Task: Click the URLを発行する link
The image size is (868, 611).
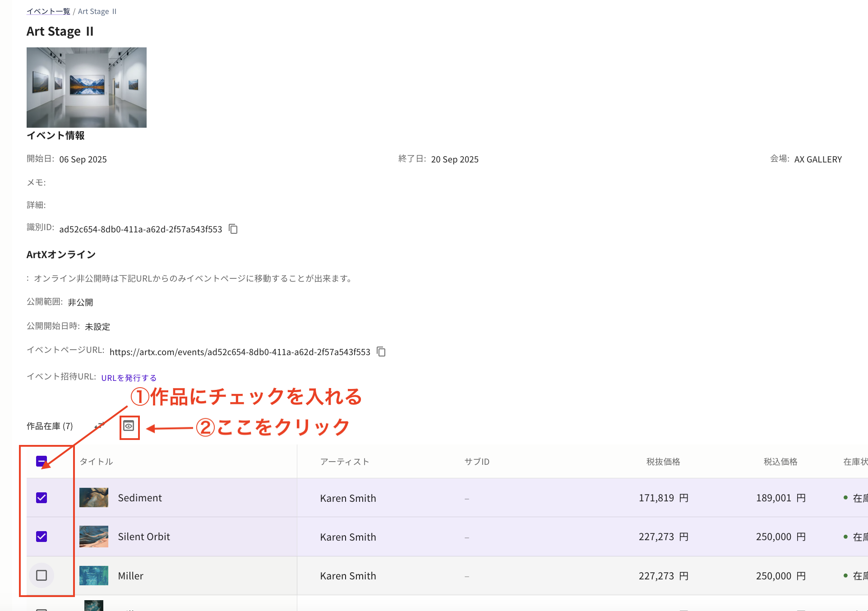Action: [x=129, y=378]
